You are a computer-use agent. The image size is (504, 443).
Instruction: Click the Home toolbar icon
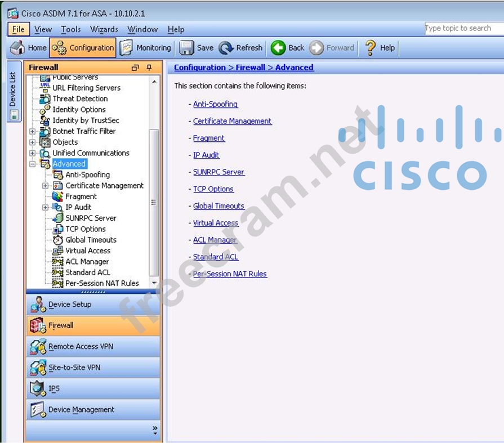pyautogui.click(x=17, y=48)
